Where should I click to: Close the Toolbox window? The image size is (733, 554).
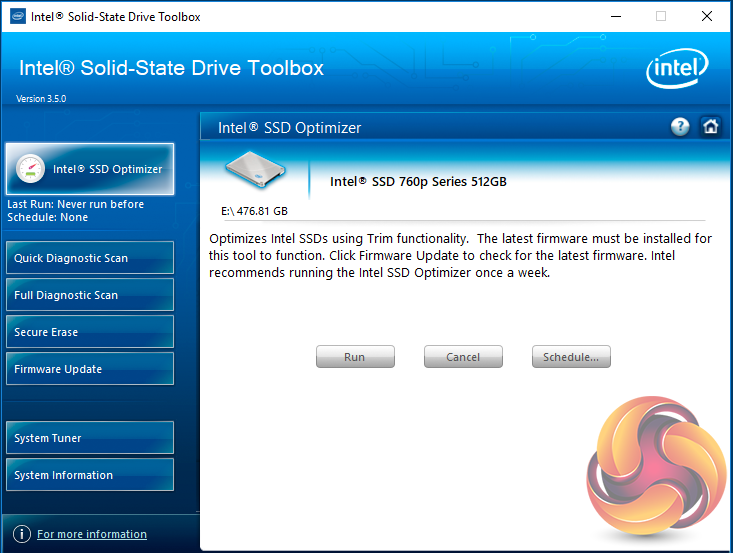coord(707,16)
